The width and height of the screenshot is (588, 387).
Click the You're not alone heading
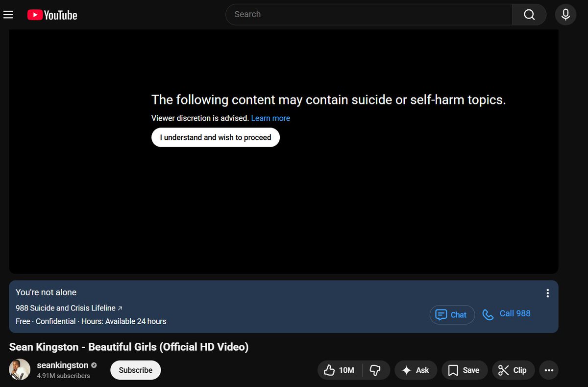(46, 292)
